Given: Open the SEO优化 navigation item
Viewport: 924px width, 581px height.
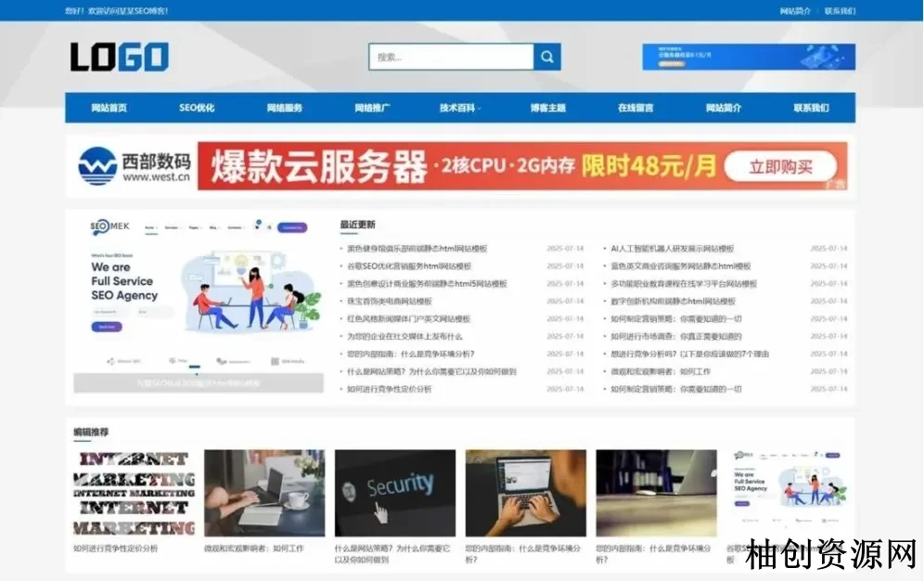Looking at the screenshot, I should (197, 108).
